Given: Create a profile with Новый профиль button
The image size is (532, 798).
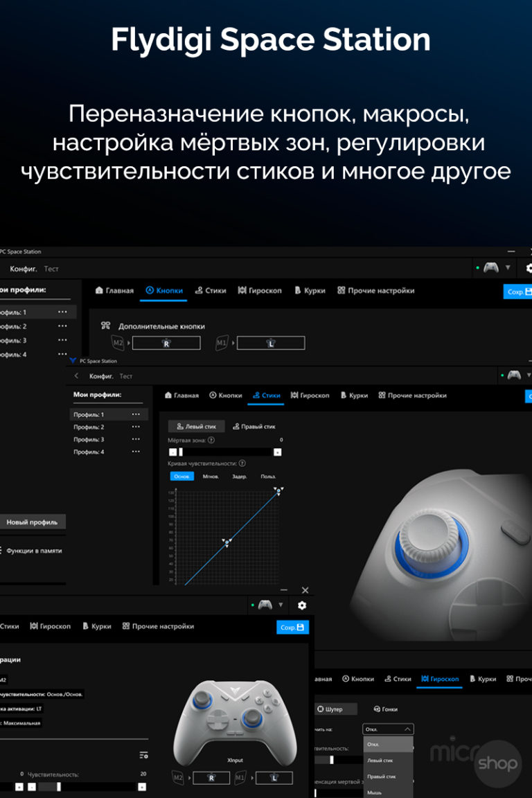Looking at the screenshot, I should (x=32, y=522).
